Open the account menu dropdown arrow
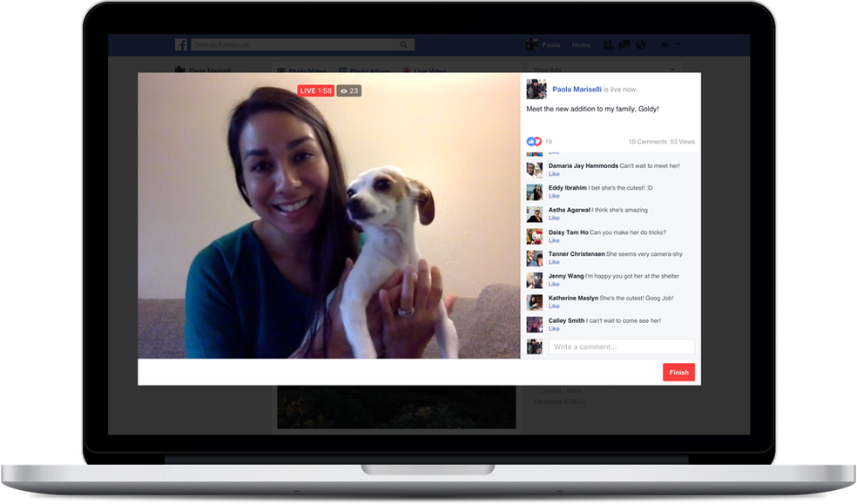 678,45
